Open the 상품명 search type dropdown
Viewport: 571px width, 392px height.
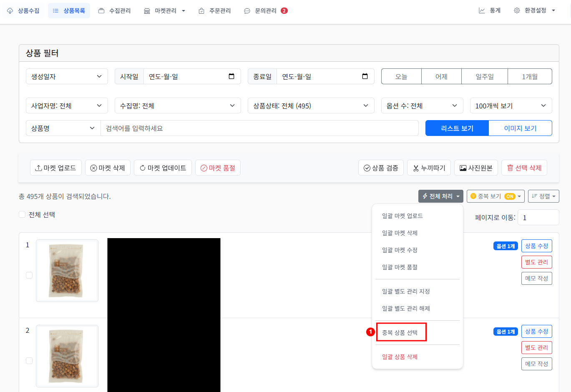pos(63,128)
